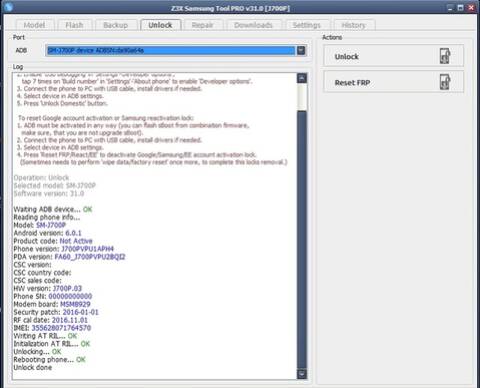Click 'Rebooting phone... OK' log line
The height and width of the screenshot is (388, 480).
[x=49, y=359]
